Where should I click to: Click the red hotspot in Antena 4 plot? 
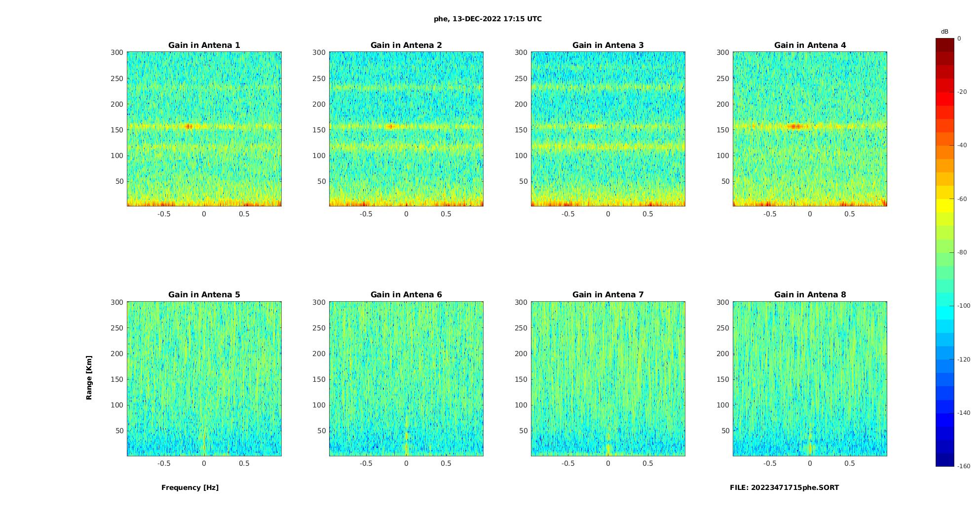coord(796,126)
